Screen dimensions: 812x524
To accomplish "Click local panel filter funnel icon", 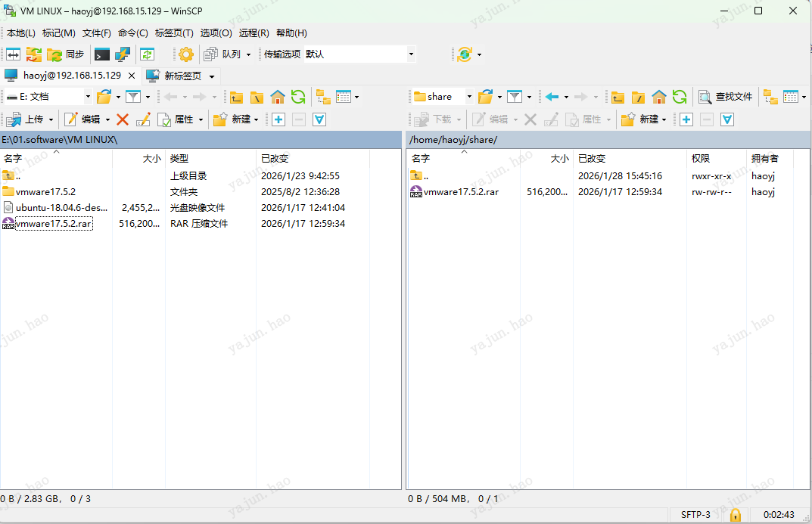I will click(134, 97).
